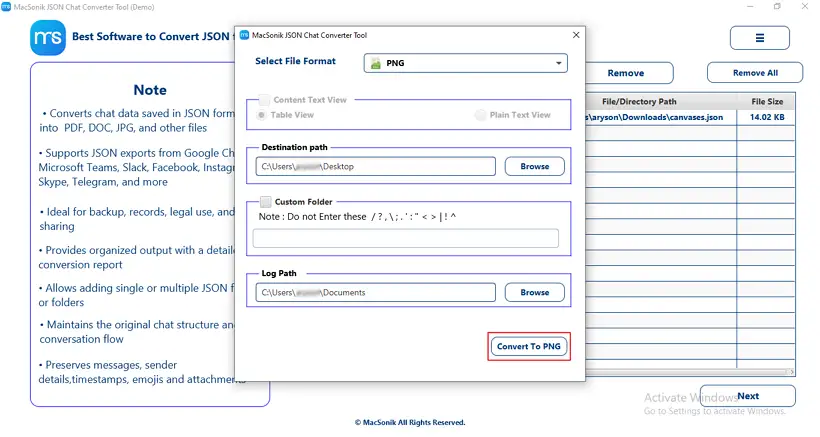Enable the Custom Folder checkbox
Screen dimensions: 820x437
pyautogui.click(x=266, y=202)
